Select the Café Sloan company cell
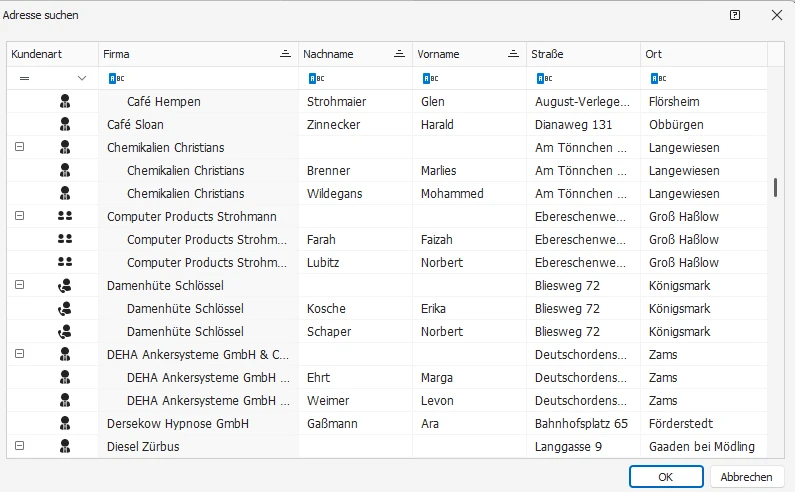Screen dimensions: 795x492 (199, 124)
